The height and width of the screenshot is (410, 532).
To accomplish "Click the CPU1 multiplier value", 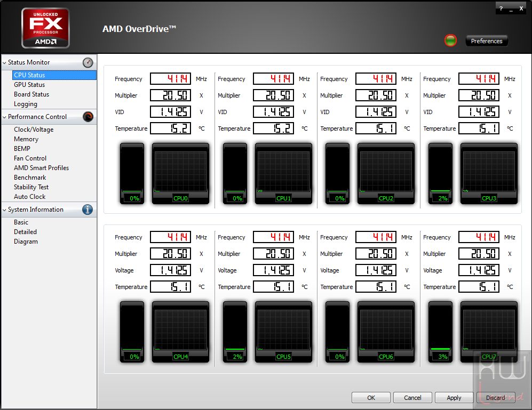I will coord(273,95).
